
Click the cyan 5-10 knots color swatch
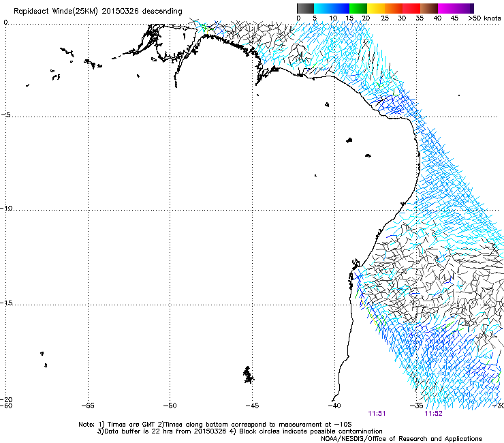323,8
